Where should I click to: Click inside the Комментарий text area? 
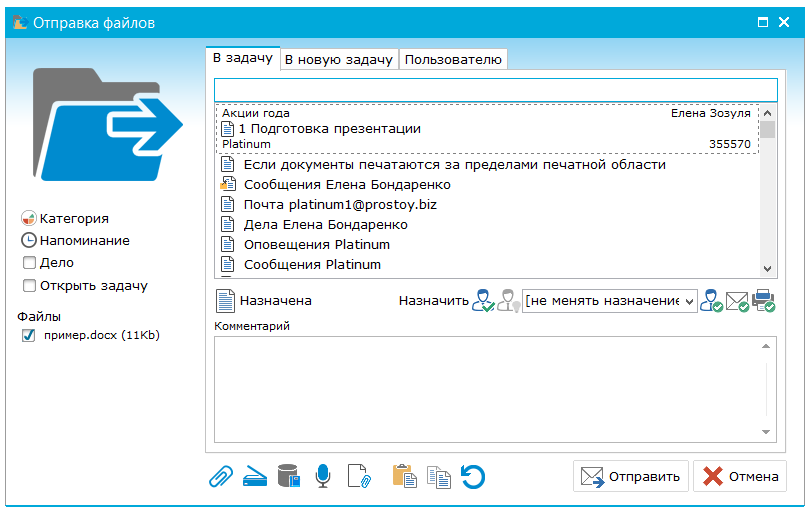coord(495,390)
